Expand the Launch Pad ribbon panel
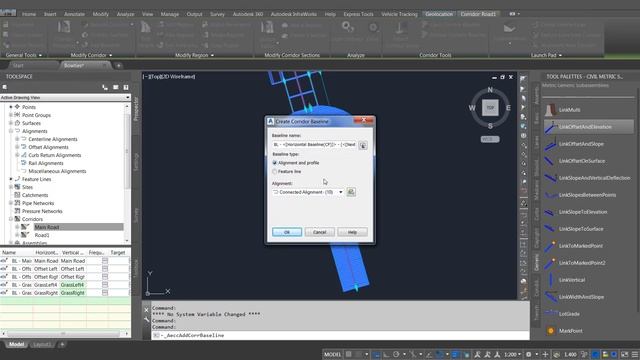Image resolution: width=640 pixels, height=360 pixels. pos(546,55)
